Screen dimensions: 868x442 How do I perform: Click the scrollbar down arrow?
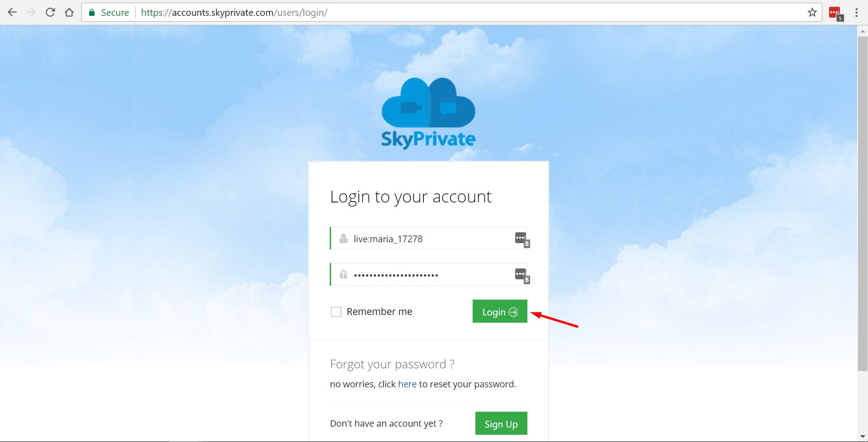coord(863,437)
